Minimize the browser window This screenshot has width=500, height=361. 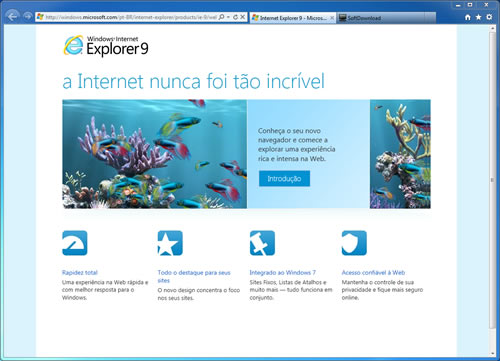[458, 5]
